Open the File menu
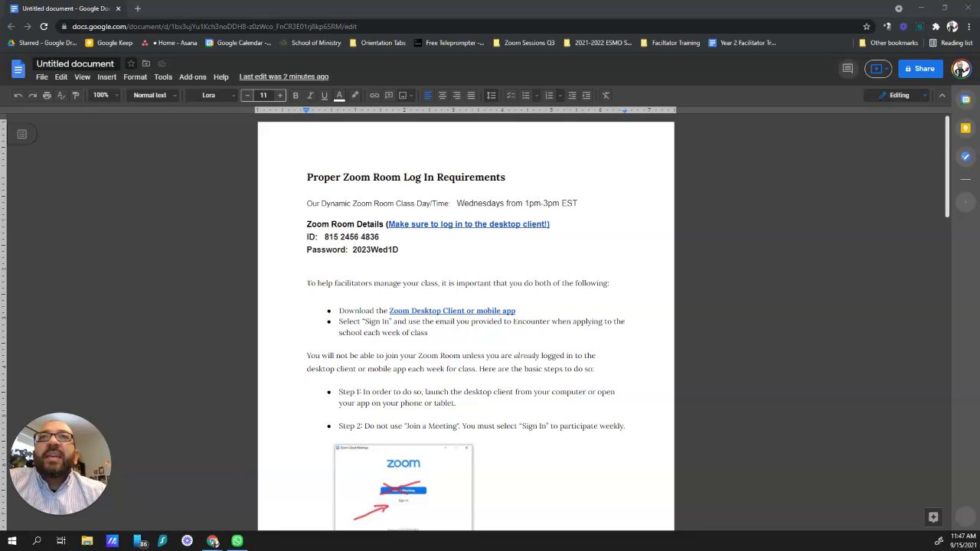 [42, 77]
